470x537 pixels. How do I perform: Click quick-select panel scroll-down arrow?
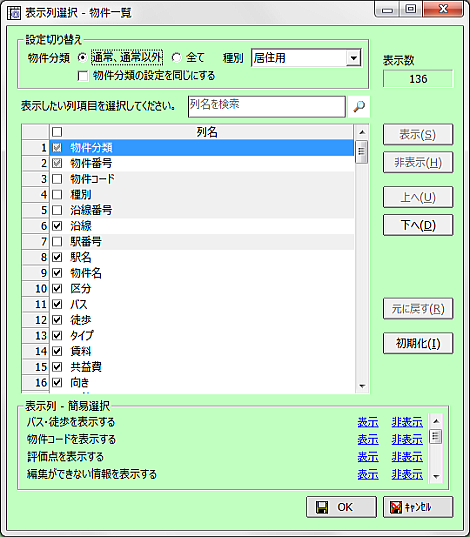436,476
